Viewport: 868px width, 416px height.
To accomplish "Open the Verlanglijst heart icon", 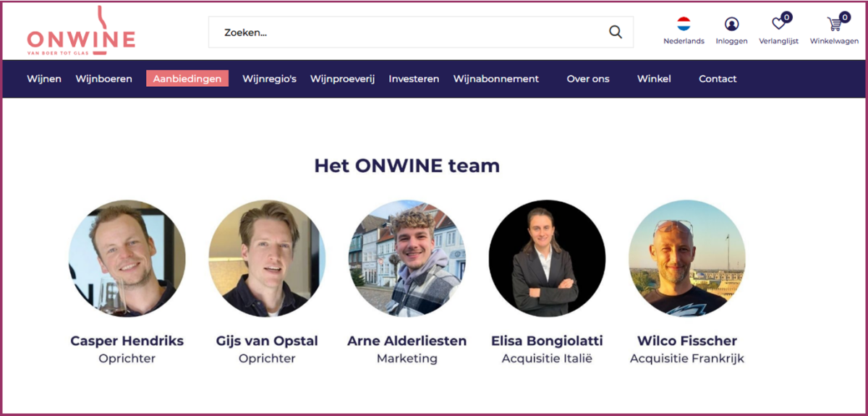I will [779, 23].
